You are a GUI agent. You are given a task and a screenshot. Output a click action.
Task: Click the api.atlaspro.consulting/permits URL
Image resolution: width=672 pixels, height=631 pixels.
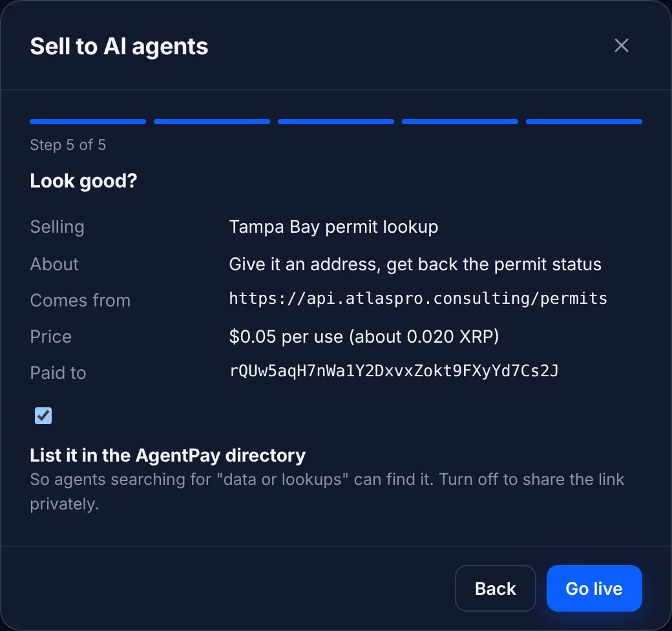[x=418, y=298]
